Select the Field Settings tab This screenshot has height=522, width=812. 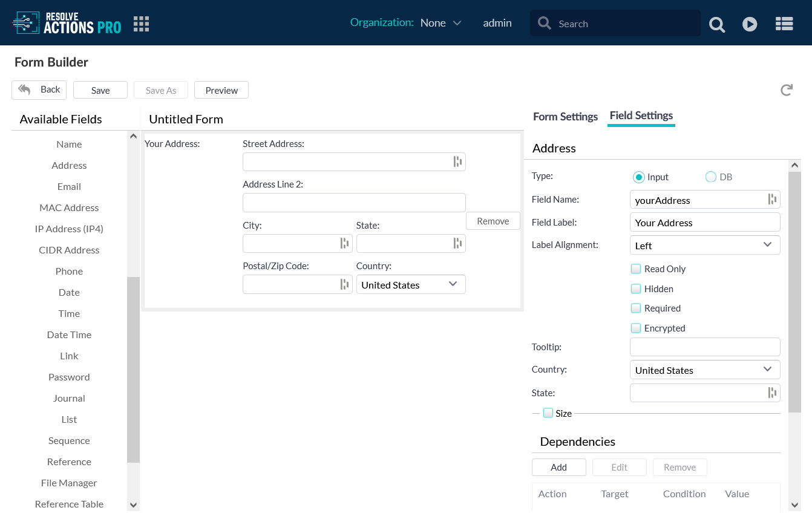tap(641, 116)
